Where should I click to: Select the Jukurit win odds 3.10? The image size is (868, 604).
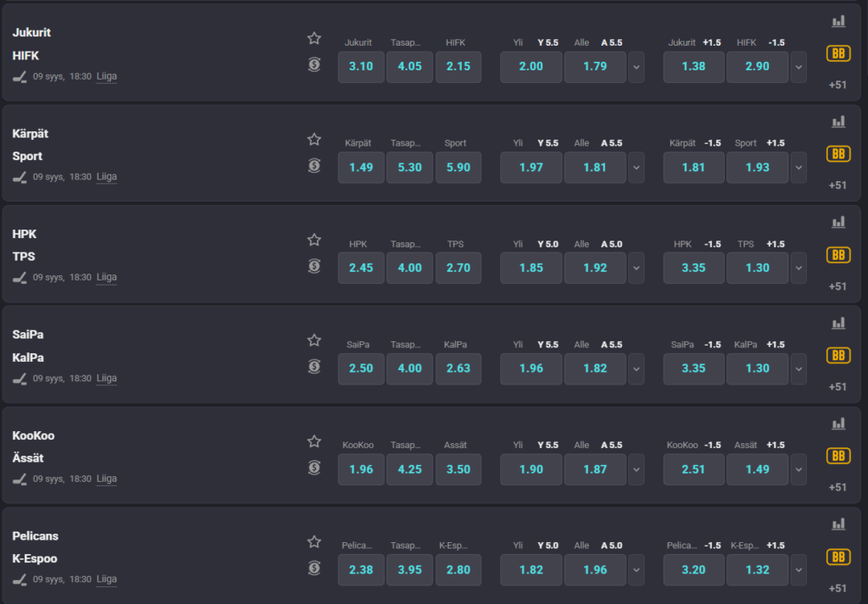(x=361, y=67)
